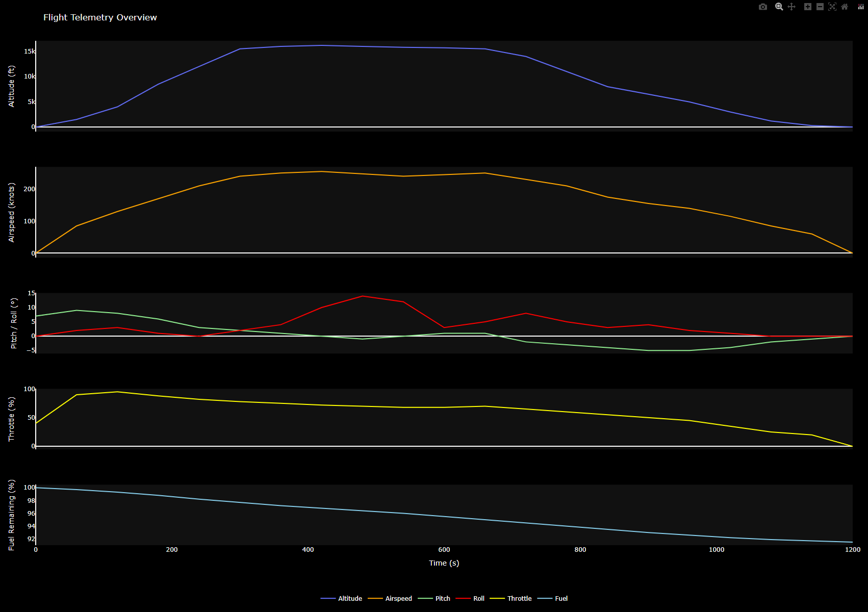Click the red Roll peak spike

[x=363, y=296]
